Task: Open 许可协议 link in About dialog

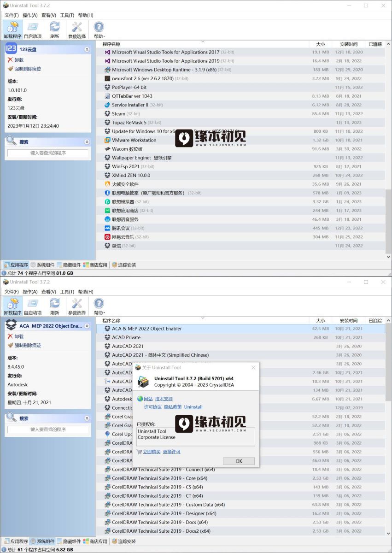Action: [153, 407]
